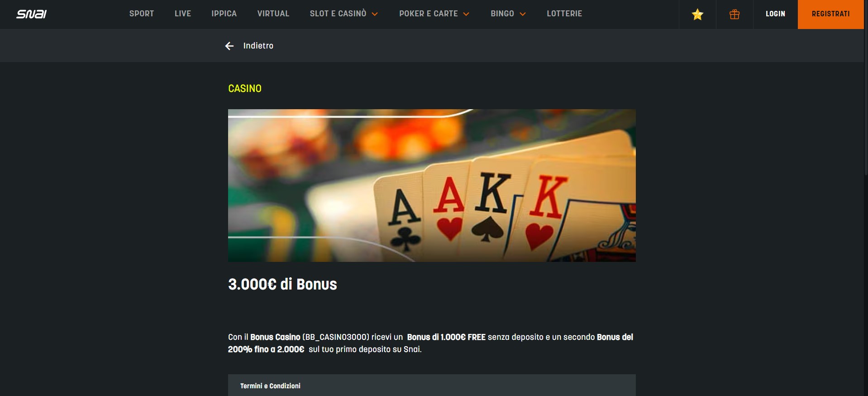The width and height of the screenshot is (868, 396).
Task: Click the Snai logo
Action: (31, 14)
